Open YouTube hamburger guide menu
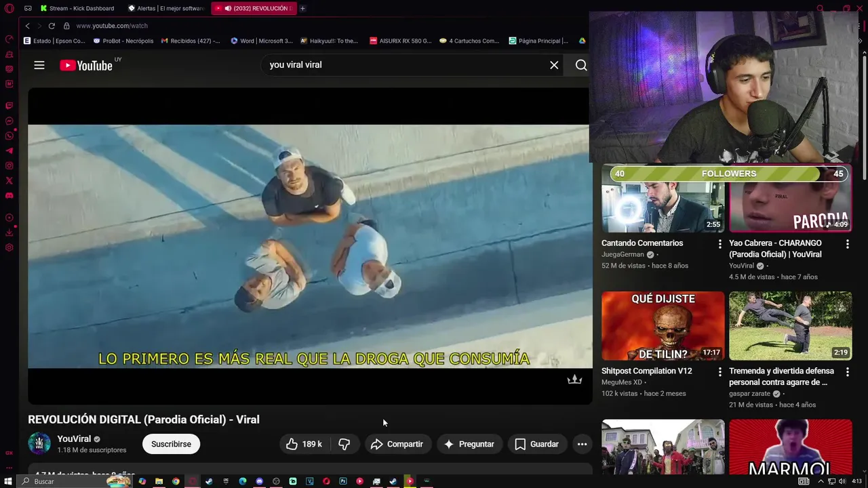This screenshot has width=868, height=488. (39, 65)
